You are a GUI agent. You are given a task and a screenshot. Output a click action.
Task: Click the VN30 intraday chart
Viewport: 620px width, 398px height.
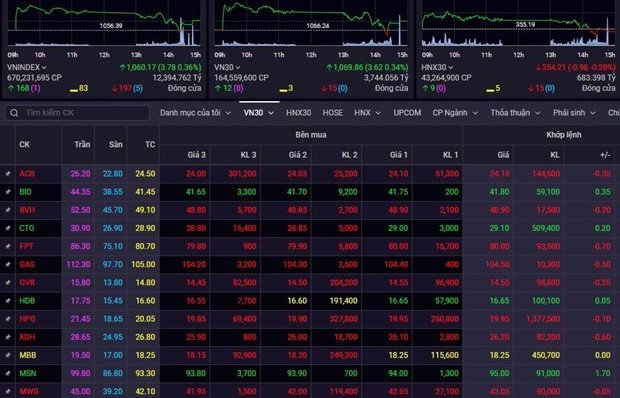coord(311,25)
